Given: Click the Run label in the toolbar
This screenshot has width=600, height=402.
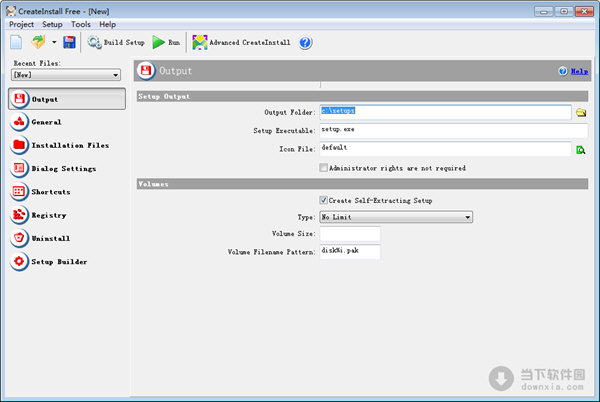Looking at the screenshot, I should pyautogui.click(x=174, y=42).
